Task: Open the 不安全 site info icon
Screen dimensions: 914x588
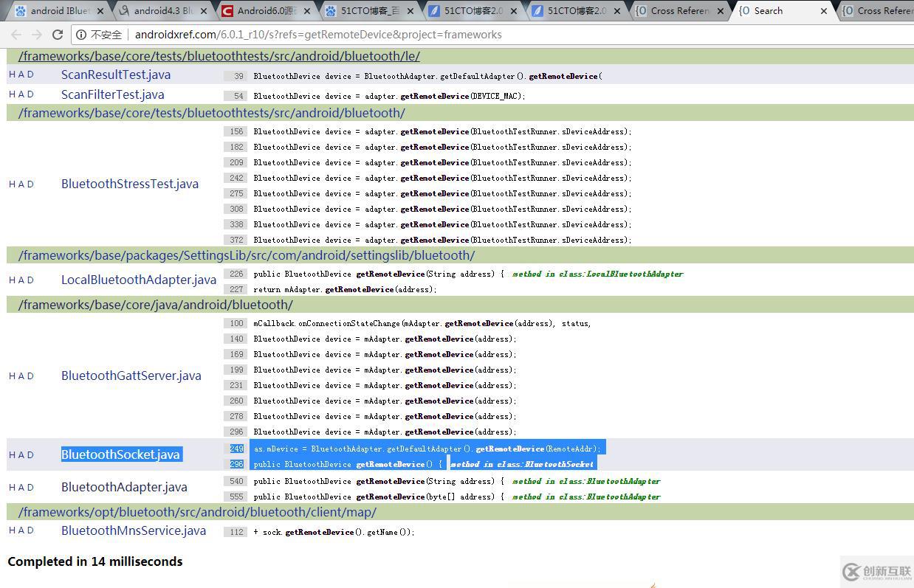Action: tap(81, 35)
